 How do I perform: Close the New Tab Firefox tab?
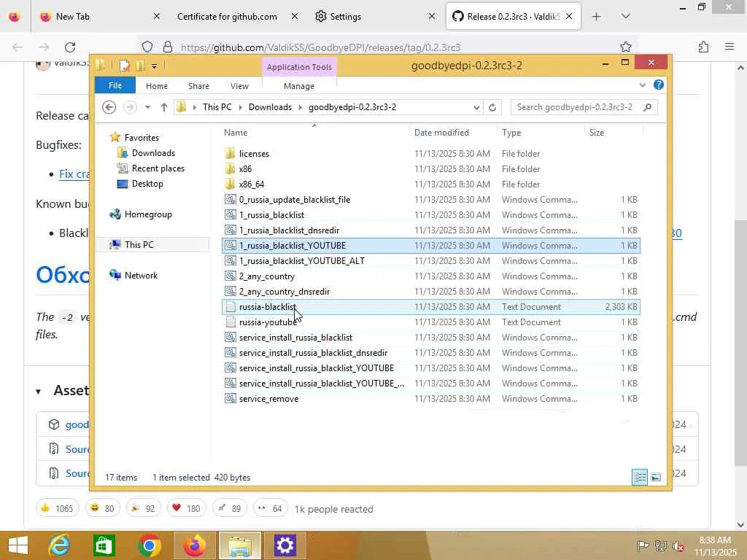coord(156,17)
